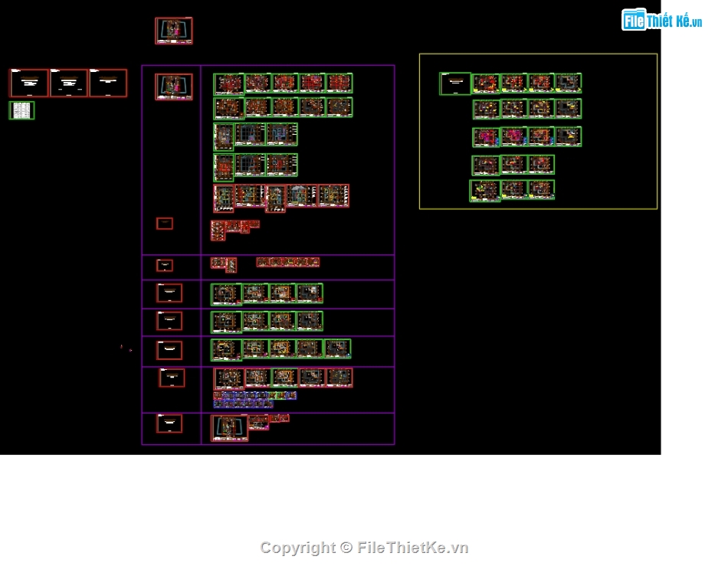Select the tiny red sheet at the bottom of the first purple left cell
728x576 pixels.
pos(164,223)
